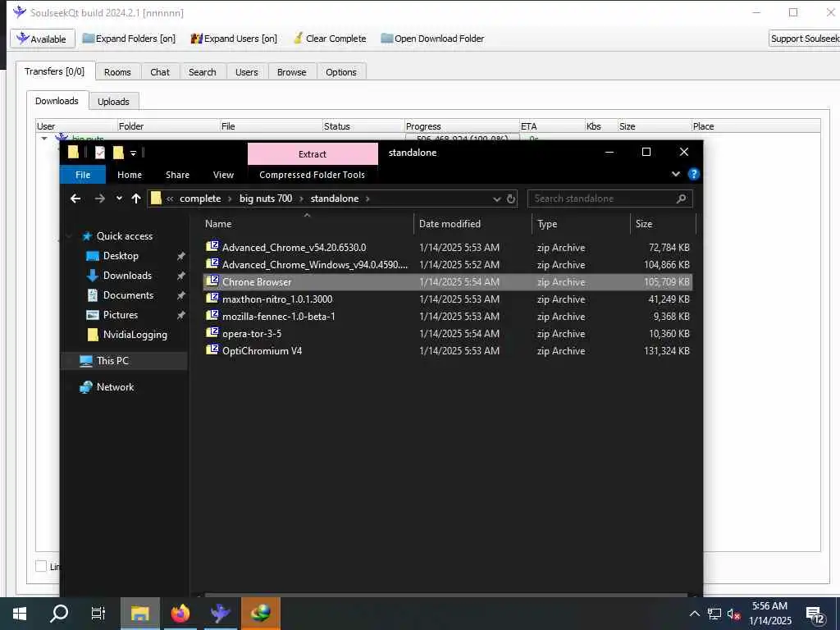Click the New Folder quick access icon in title bar
Image resolution: width=840 pixels, height=630 pixels.
click(118, 153)
